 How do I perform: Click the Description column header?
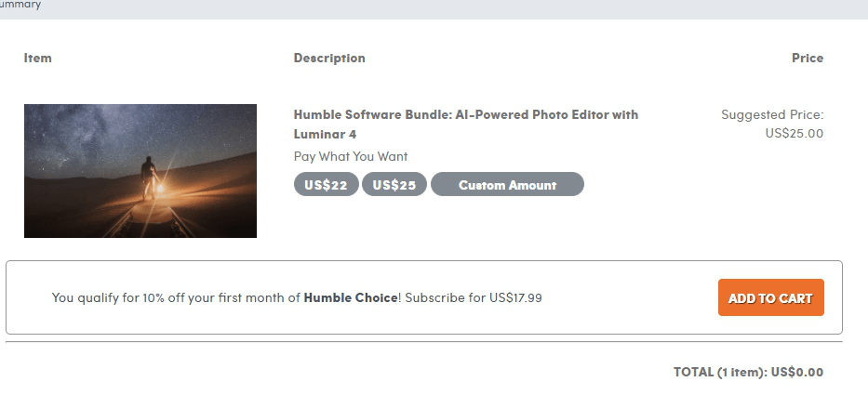point(329,59)
